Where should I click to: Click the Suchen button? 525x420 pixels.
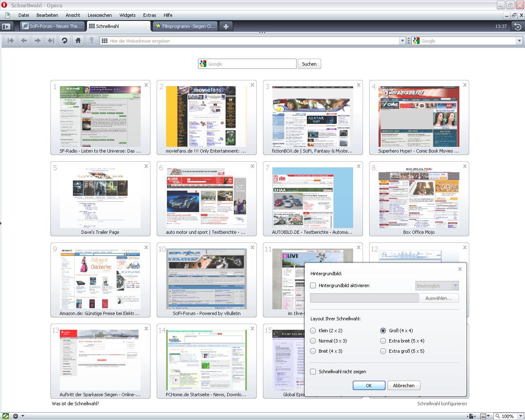(309, 64)
